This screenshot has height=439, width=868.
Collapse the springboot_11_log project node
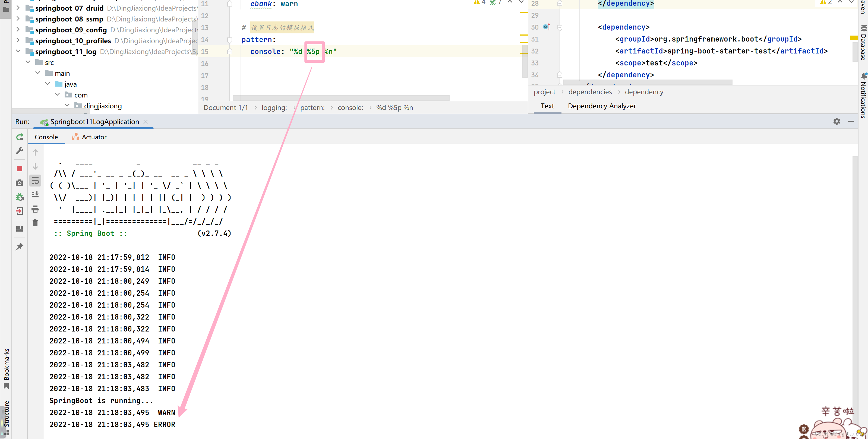point(18,51)
